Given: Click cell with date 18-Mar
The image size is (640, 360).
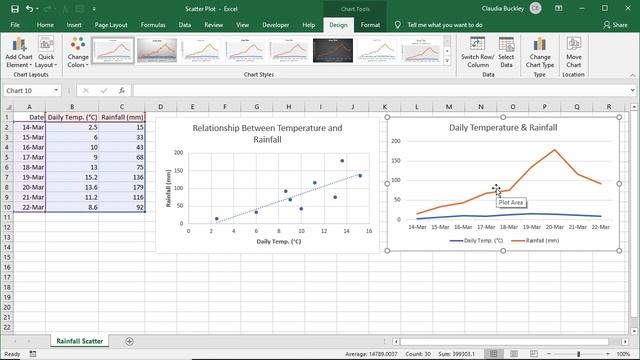Looking at the screenshot, I should coord(29,167).
